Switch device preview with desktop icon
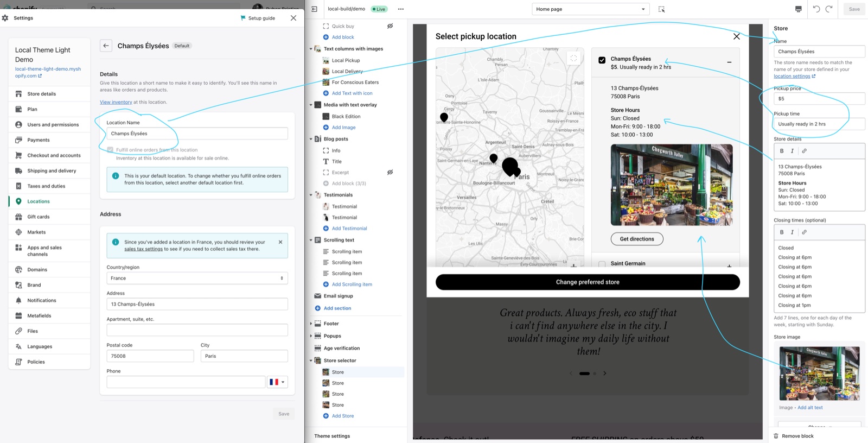868x443 pixels. pos(799,9)
